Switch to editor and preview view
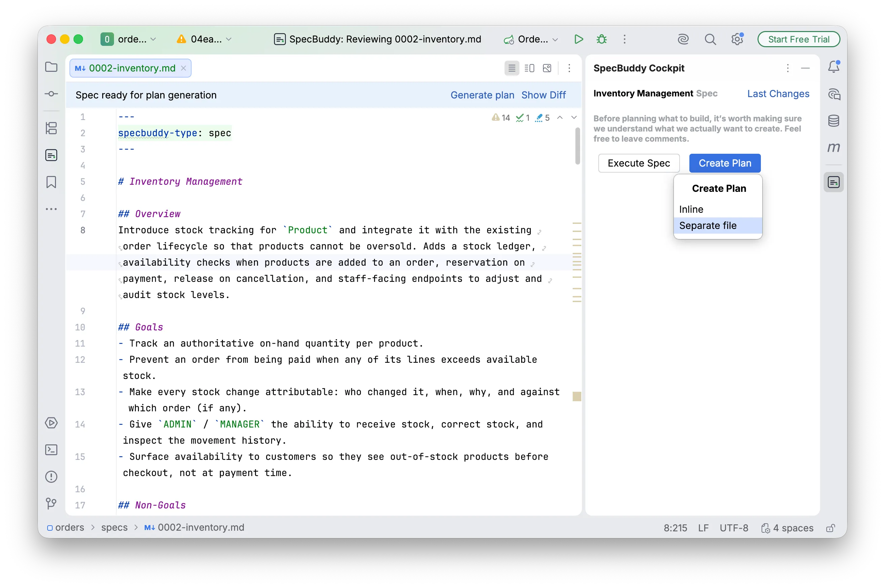Viewport: 885px width, 588px height. (530, 68)
